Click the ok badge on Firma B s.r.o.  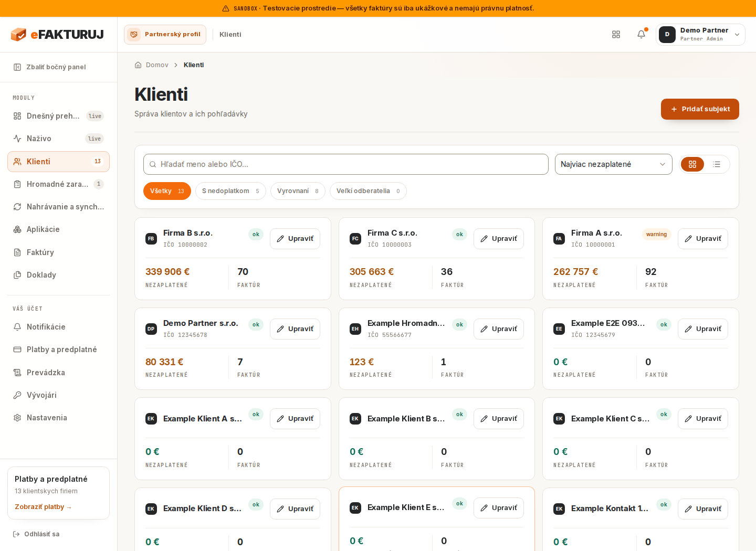click(x=256, y=235)
